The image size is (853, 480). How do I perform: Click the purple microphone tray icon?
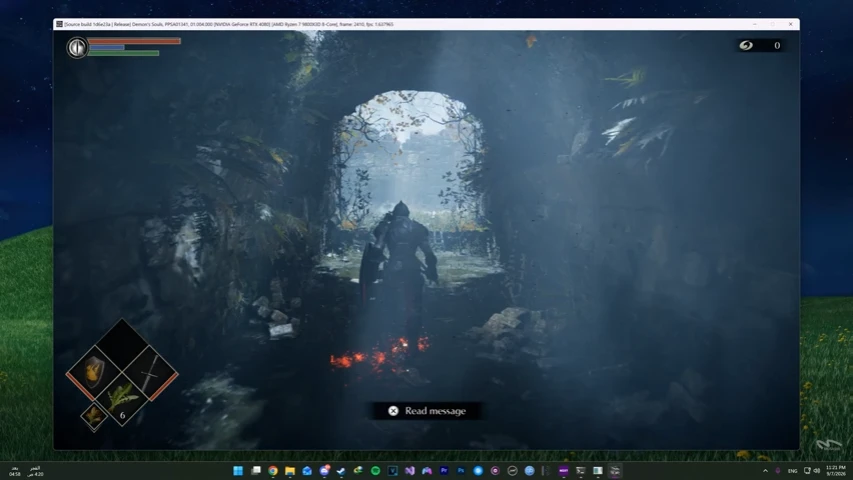click(778, 471)
